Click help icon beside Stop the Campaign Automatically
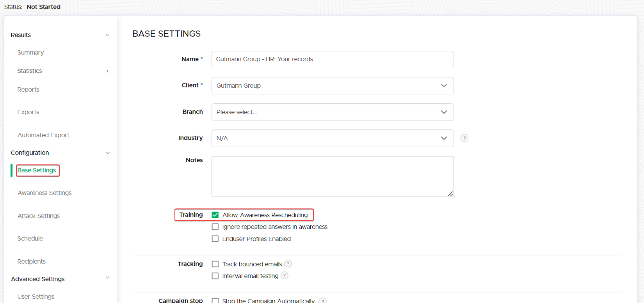 322,301
